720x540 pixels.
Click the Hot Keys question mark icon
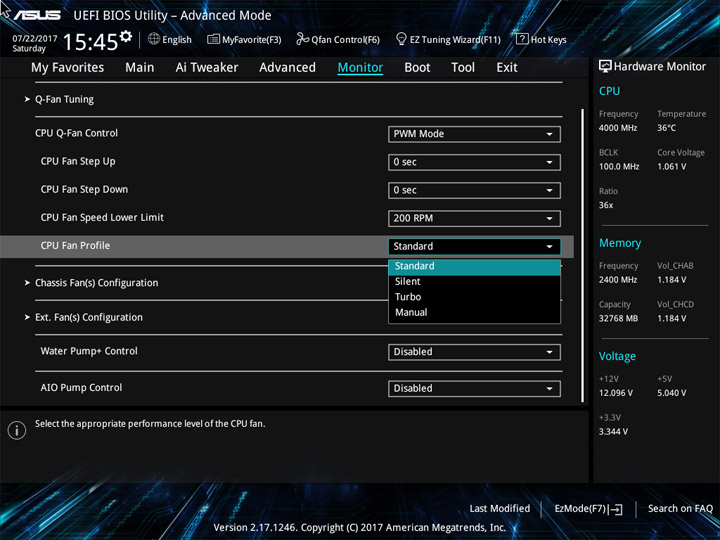tap(522, 39)
